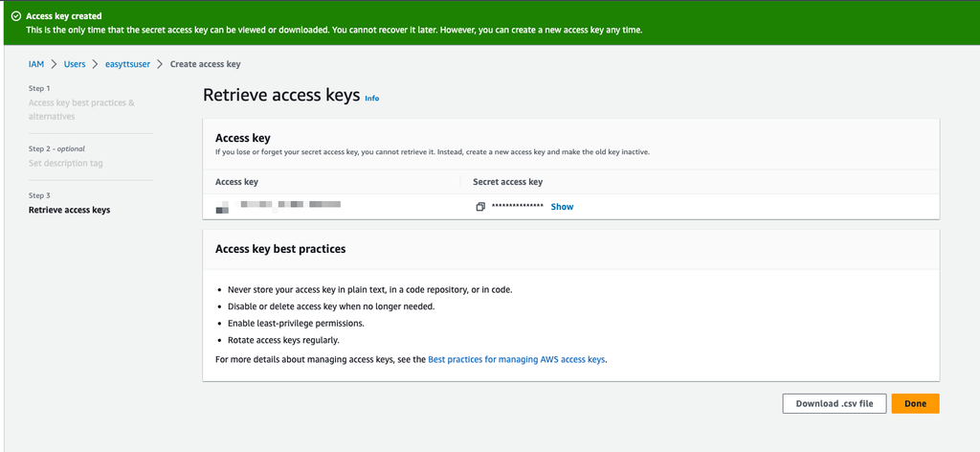The height and width of the screenshot is (452, 980).
Task: Click the Create access key breadcrumb text
Action: (x=206, y=64)
